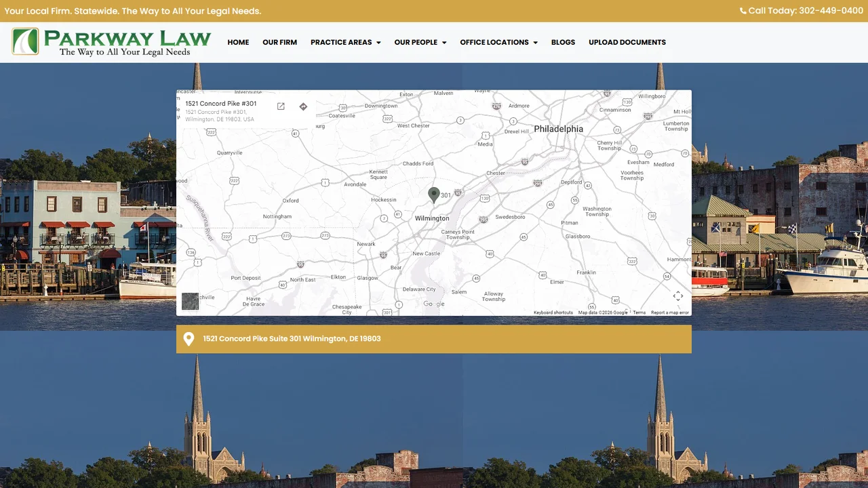Click Hockessin label on map

(384, 200)
